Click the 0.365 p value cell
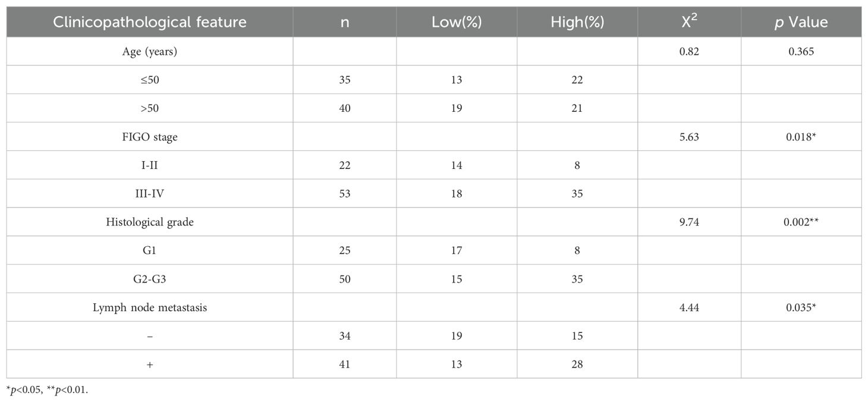The image size is (868, 402). click(801, 52)
